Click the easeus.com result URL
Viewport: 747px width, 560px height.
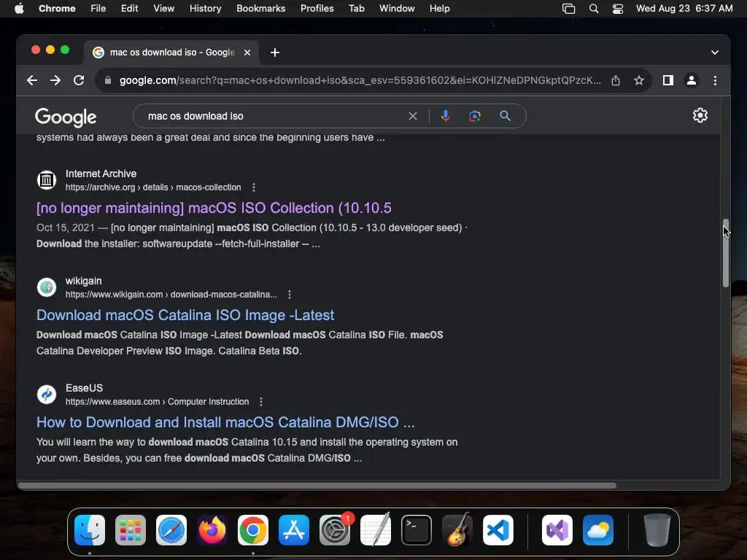[158, 402]
